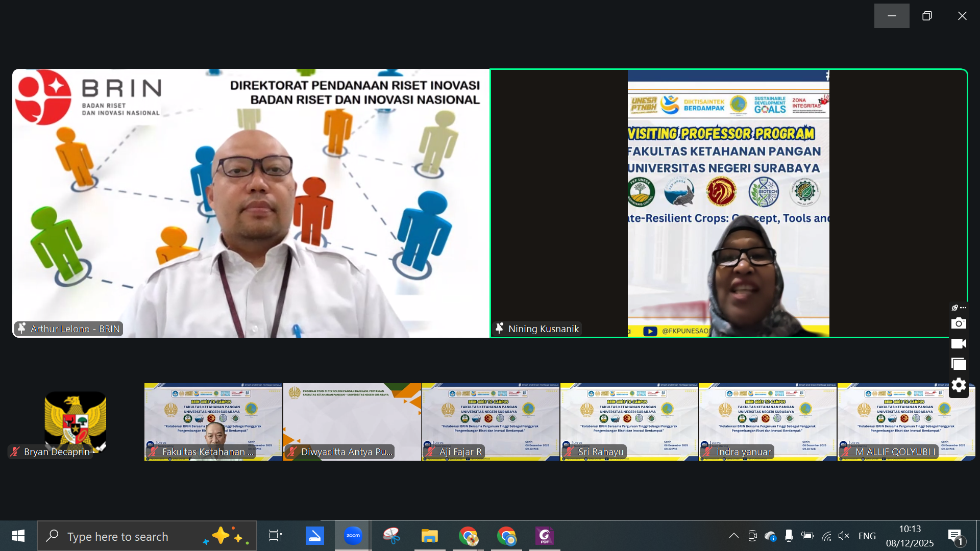Select Aji Fajar R's video thumbnail
Image resolution: width=980 pixels, height=551 pixels.
pos(490,421)
